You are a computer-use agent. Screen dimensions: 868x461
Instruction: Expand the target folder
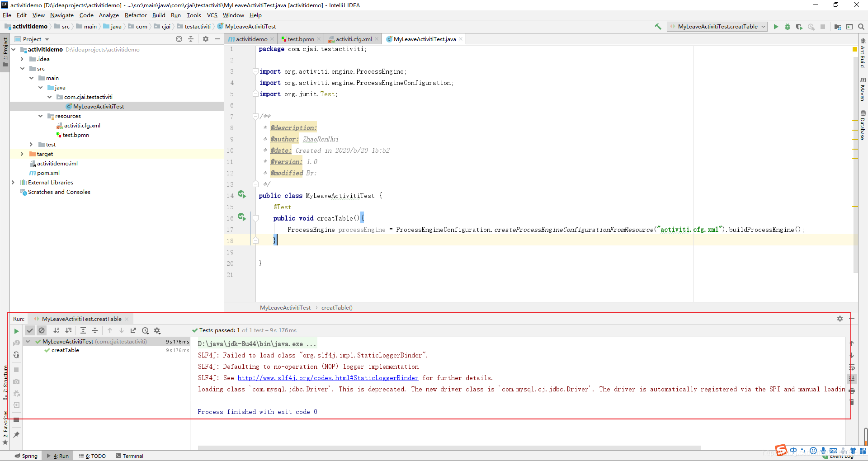[x=22, y=154]
